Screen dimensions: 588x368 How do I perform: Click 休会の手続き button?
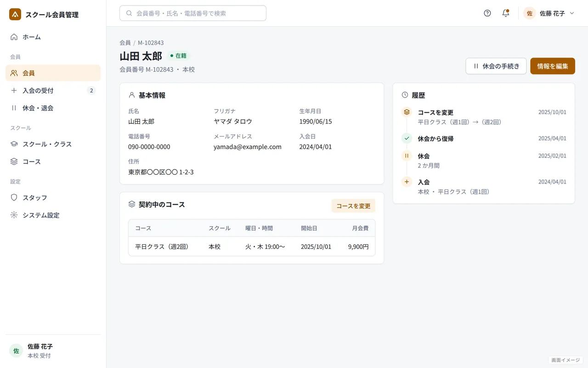tap(496, 66)
